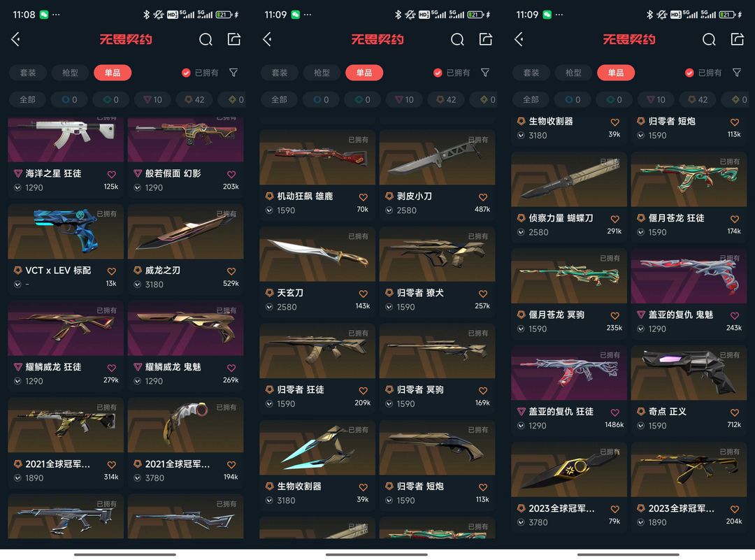
Task: Favorite 海洋之星 狂徒 with its heart
Action: (112, 174)
